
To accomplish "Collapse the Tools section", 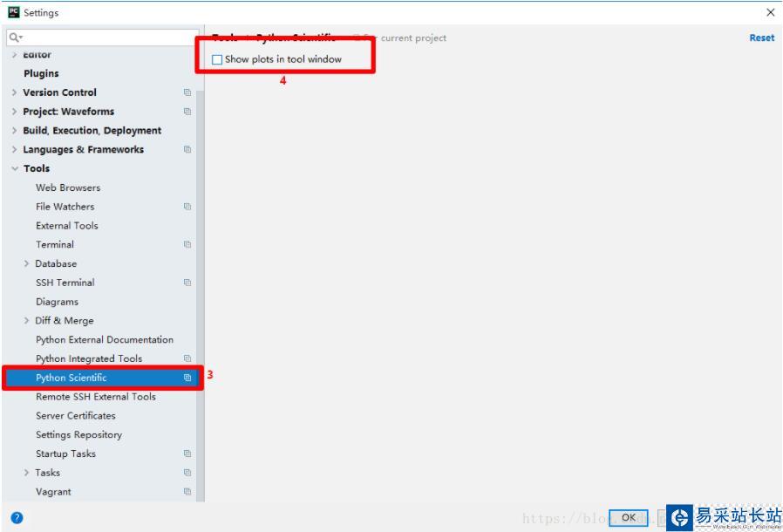I will tap(16, 168).
